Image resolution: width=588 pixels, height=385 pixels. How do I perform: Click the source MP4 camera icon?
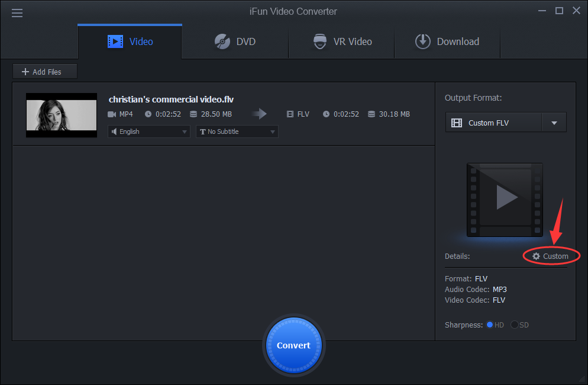point(112,114)
